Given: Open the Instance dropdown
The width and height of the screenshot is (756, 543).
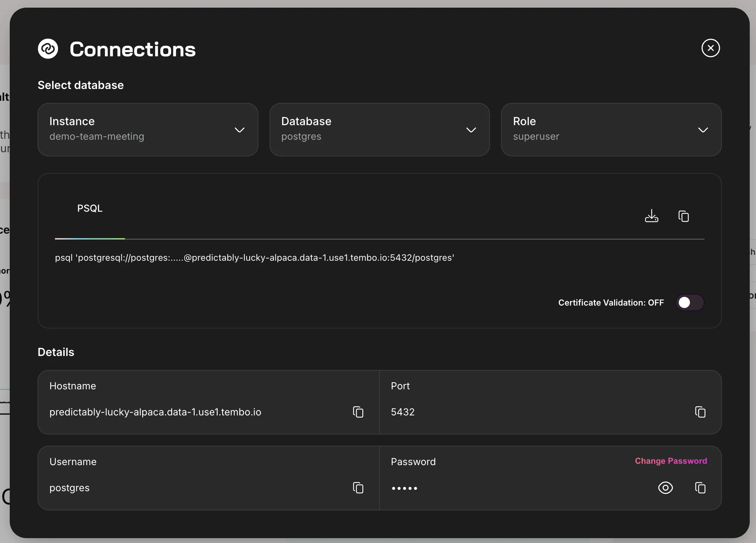Looking at the screenshot, I should pyautogui.click(x=148, y=130).
